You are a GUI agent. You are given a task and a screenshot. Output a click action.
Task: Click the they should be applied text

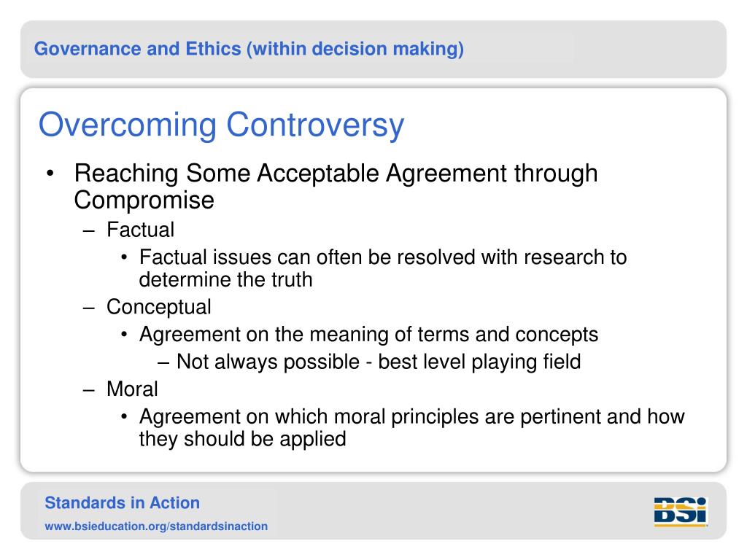point(242,439)
